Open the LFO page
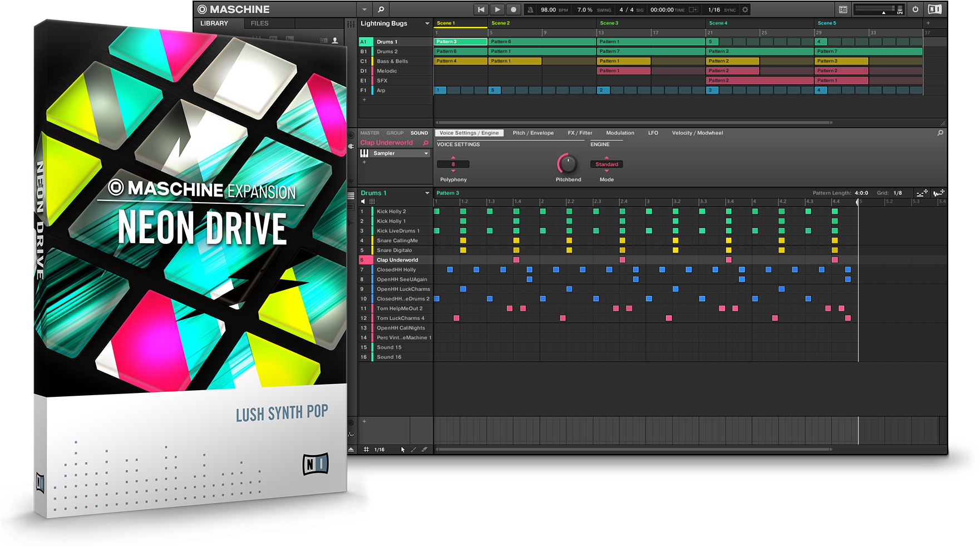 [653, 133]
